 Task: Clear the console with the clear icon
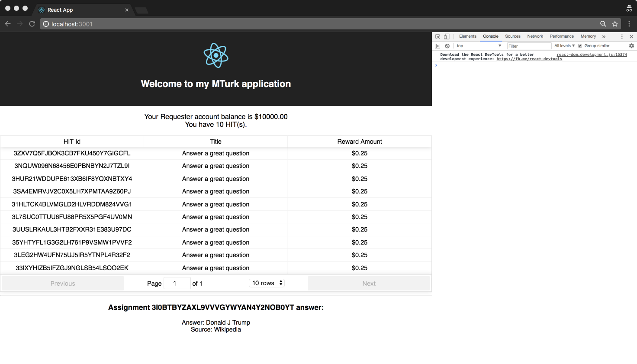point(447,46)
